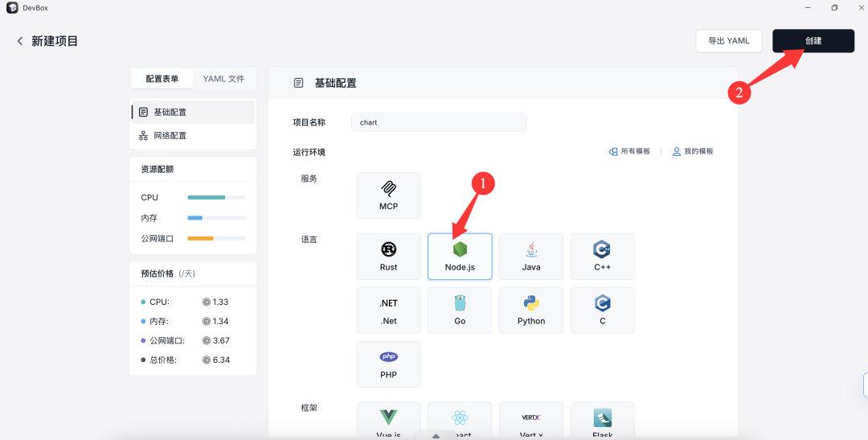This screenshot has height=440, width=868.
Task: Restore down the DevBox window
Action: tap(834, 8)
